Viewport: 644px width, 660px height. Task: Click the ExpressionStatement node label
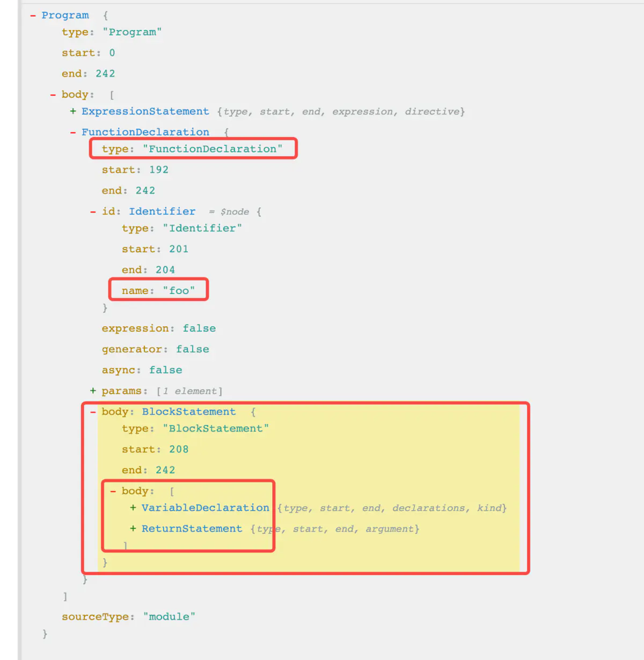coord(145,111)
